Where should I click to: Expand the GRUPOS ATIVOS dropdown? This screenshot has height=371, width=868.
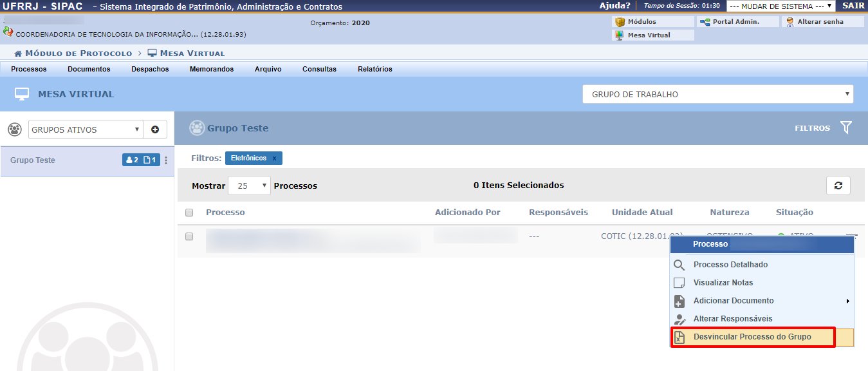coord(85,129)
